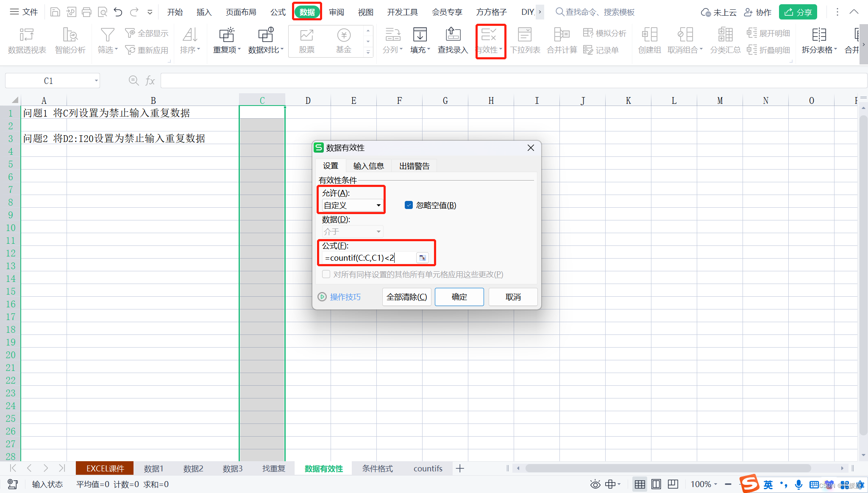Switch to the Error Alert (出错警告) tab

(x=414, y=166)
